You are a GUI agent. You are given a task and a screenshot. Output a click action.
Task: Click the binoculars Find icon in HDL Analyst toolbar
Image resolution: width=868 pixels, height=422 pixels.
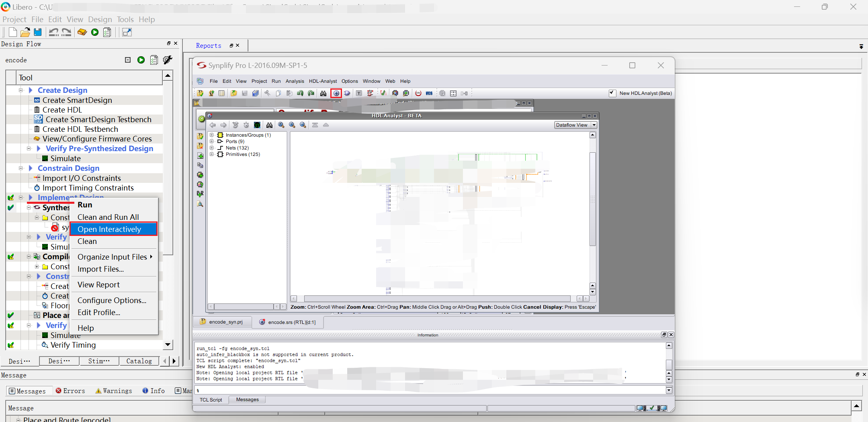point(269,125)
